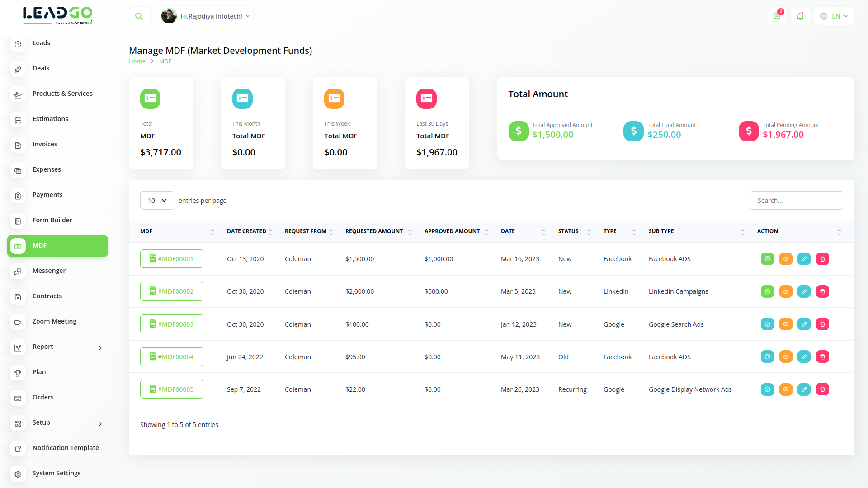
Task: Go to Zoom Meeting in sidebar
Action: coord(54,321)
